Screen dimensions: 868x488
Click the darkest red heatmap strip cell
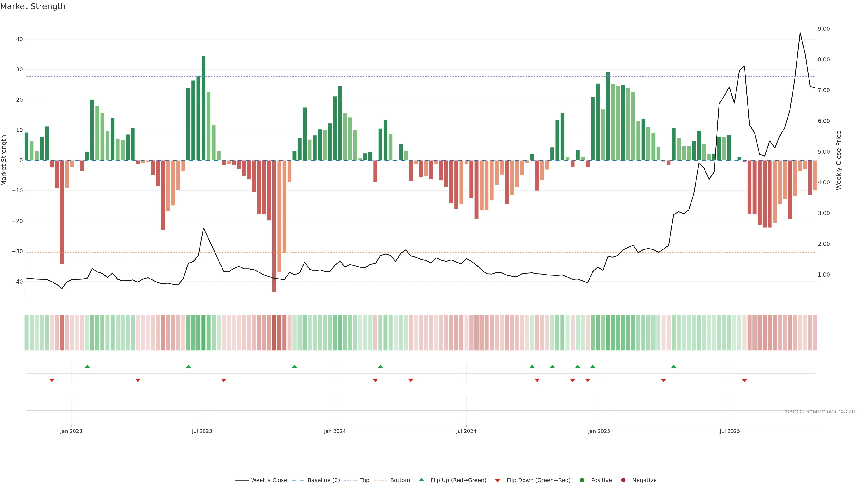(274, 333)
